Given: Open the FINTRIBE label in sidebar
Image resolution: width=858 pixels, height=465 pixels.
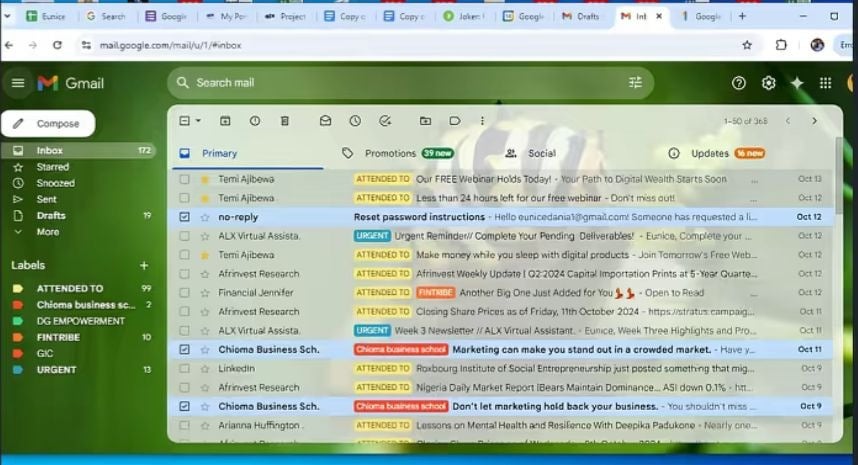Looking at the screenshot, I should [x=58, y=338].
